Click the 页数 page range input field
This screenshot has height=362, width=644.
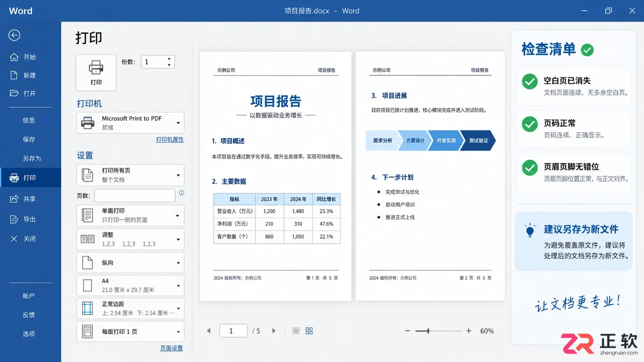135,195
